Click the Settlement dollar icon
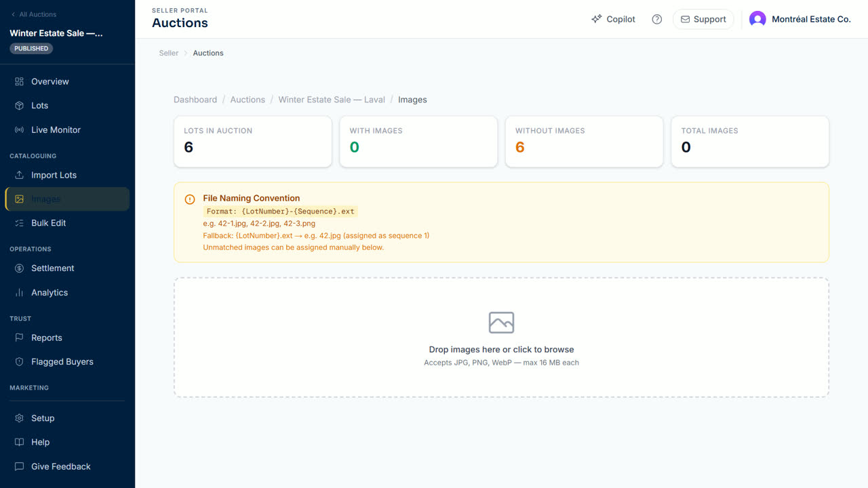 tap(19, 268)
